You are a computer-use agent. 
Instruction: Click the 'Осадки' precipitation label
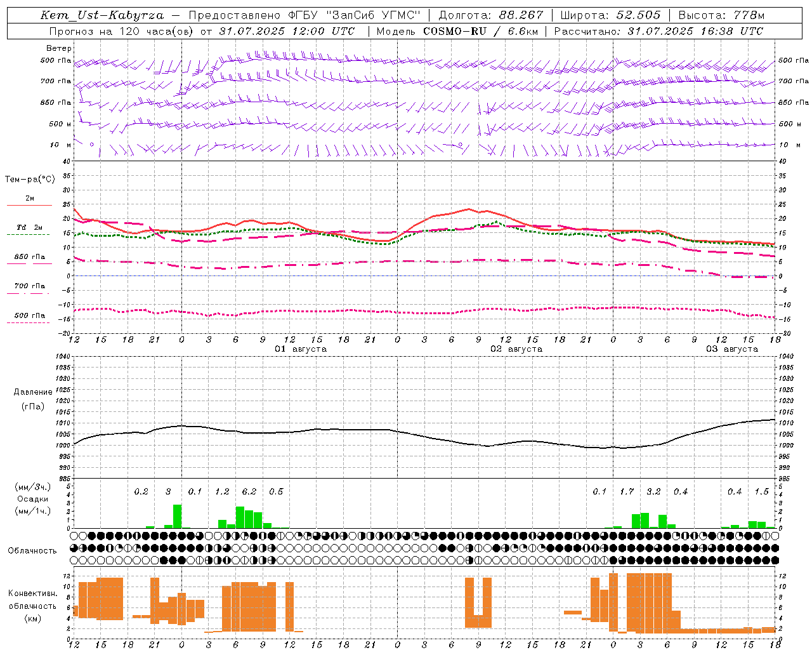33,499
